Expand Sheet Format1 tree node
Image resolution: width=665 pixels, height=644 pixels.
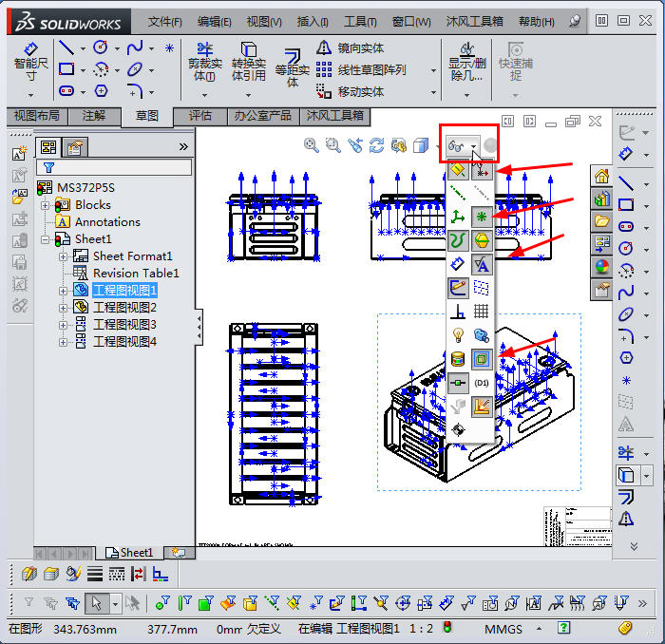click(x=63, y=256)
